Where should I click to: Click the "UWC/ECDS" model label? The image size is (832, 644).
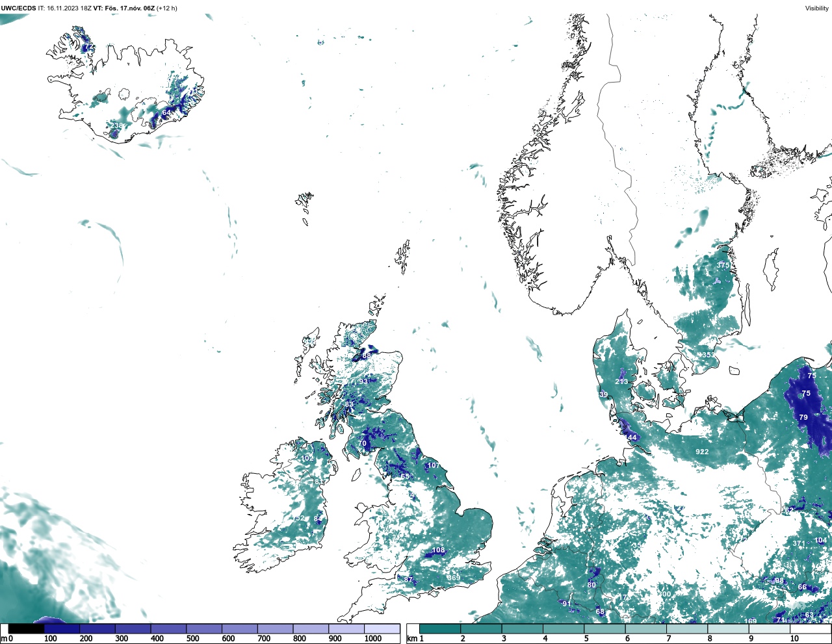click(x=18, y=8)
